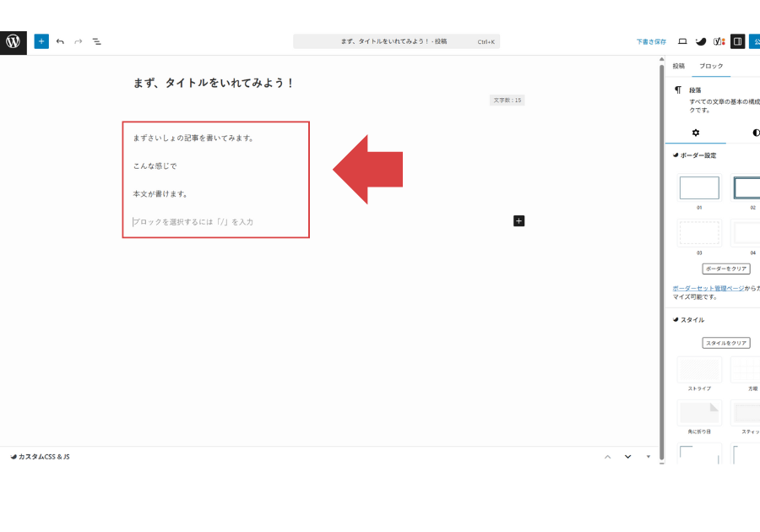Click the WordPress logo icon
The height and width of the screenshot is (532, 760).
12,41
